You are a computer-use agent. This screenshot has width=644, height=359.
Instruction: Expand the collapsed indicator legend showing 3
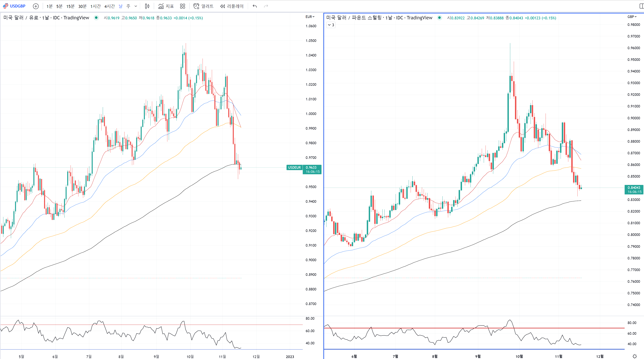click(331, 25)
